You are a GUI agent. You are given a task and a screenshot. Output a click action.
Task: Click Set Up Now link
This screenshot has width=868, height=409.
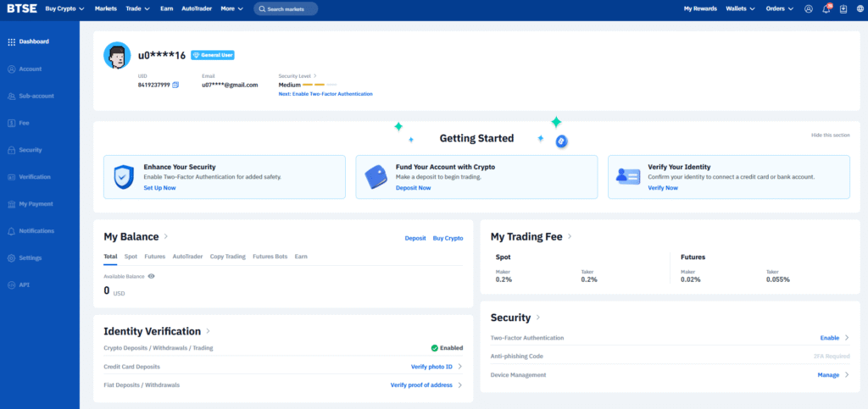(160, 188)
